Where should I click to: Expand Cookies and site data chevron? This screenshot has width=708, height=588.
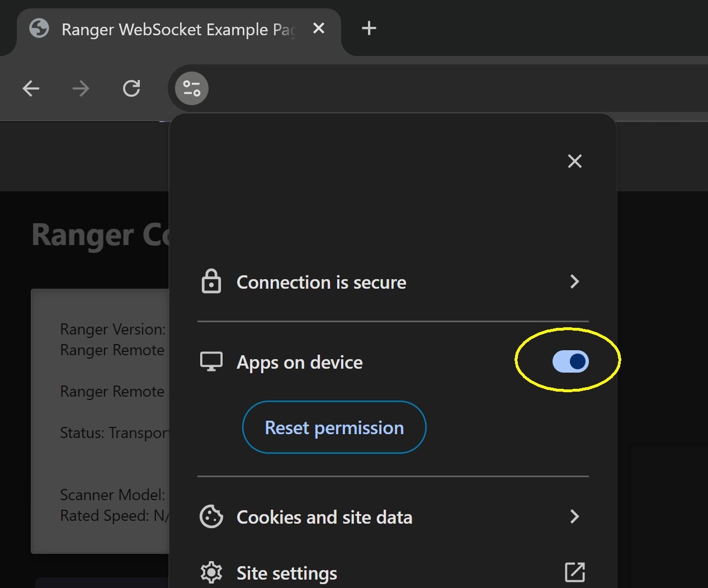pos(574,516)
